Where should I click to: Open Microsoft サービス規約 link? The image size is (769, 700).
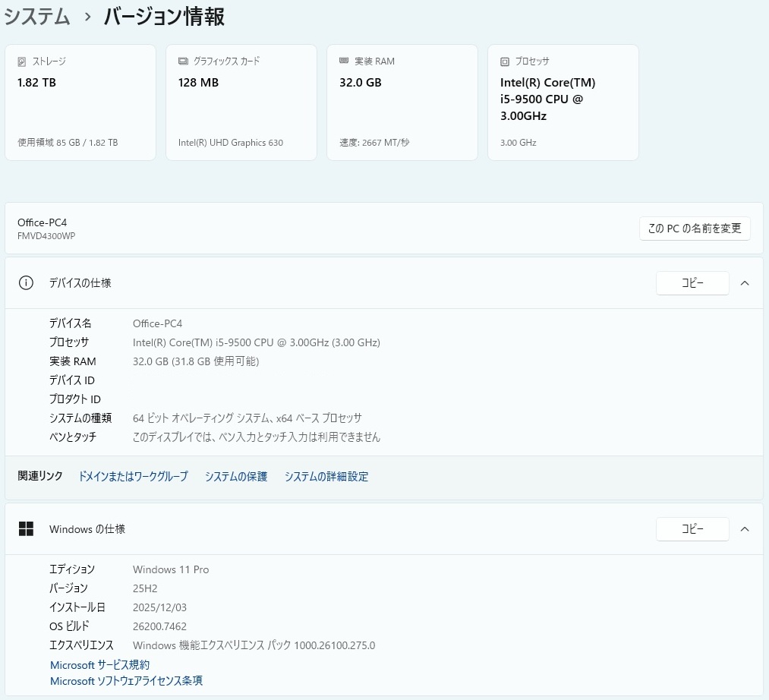pyautogui.click(x=99, y=665)
